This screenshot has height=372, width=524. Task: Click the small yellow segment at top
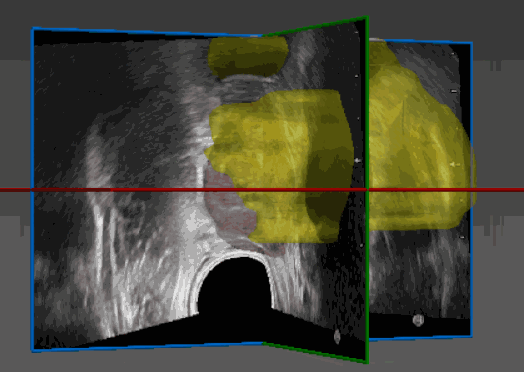pyautogui.click(x=248, y=57)
